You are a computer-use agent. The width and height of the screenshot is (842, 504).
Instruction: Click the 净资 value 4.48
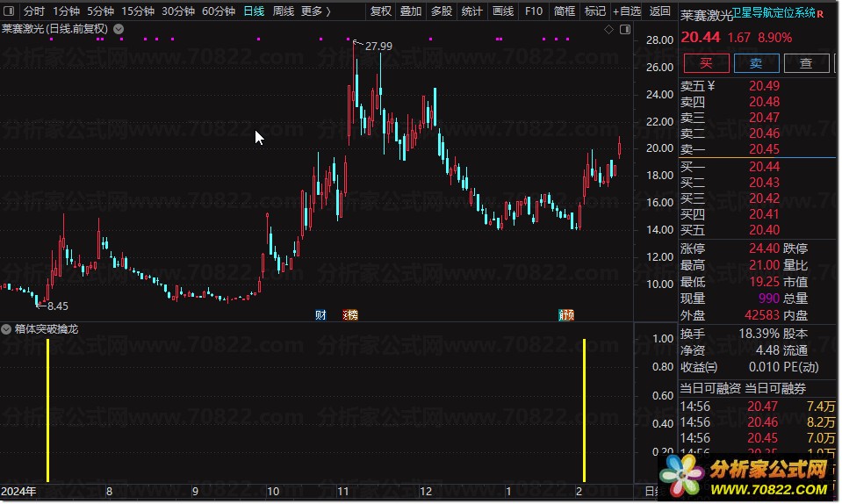(x=767, y=350)
